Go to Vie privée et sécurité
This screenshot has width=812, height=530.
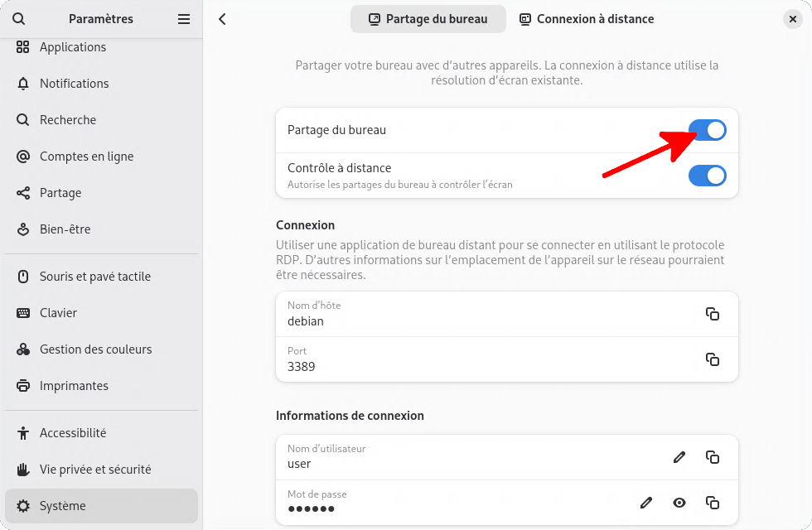coord(95,470)
